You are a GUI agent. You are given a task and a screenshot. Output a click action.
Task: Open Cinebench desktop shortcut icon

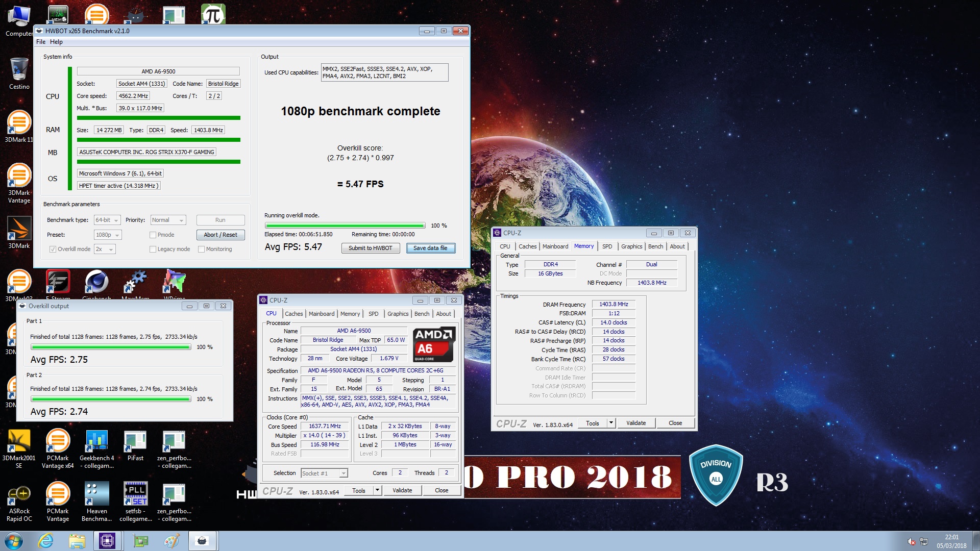[96, 284]
